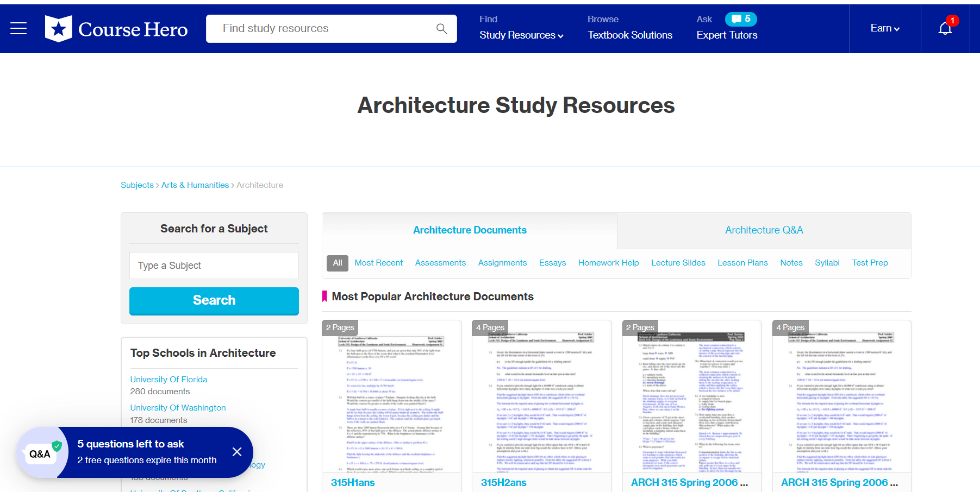Screen dimensions: 980x492
Task: Filter by Assessments
Action: click(440, 263)
